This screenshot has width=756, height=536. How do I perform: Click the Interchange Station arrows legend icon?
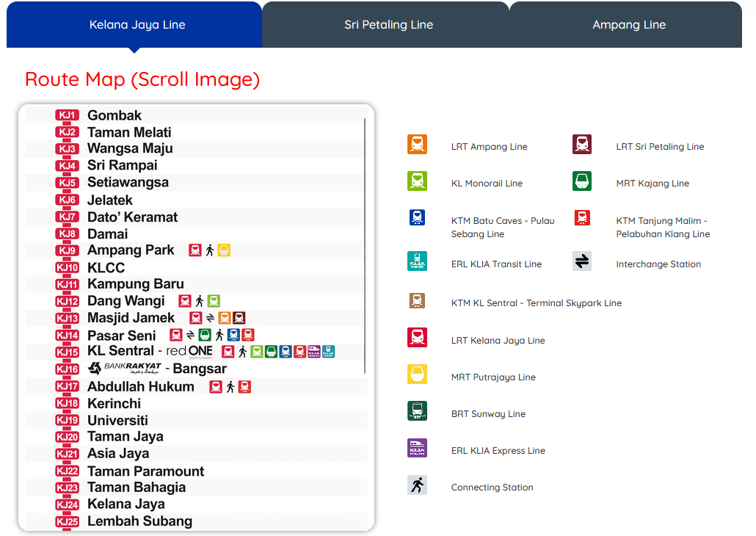click(x=582, y=261)
